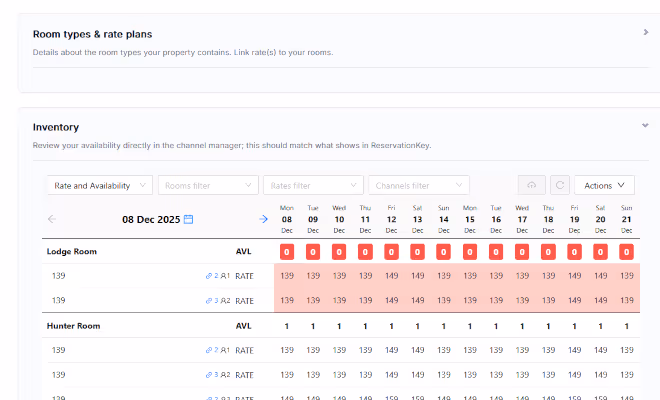660x400 pixels.
Task: Collapse the Inventory section
Action: click(646, 126)
